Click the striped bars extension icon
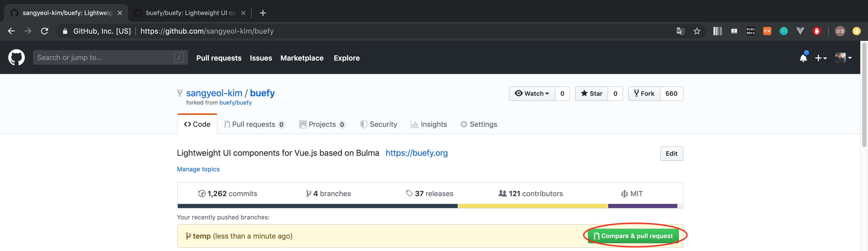868x251 pixels. coord(717,31)
